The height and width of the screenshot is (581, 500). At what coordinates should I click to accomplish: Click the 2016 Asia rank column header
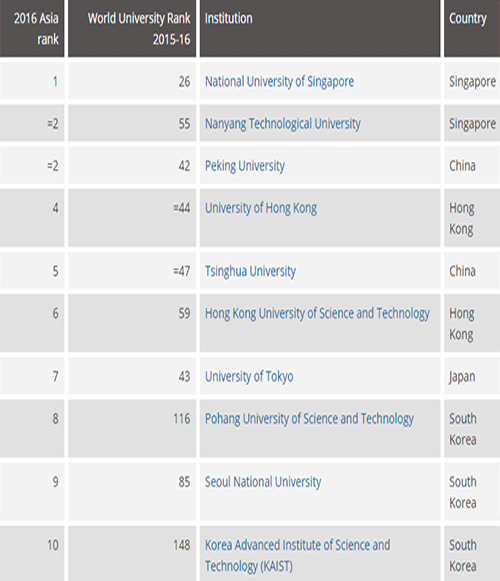pyautogui.click(x=32, y=29)
